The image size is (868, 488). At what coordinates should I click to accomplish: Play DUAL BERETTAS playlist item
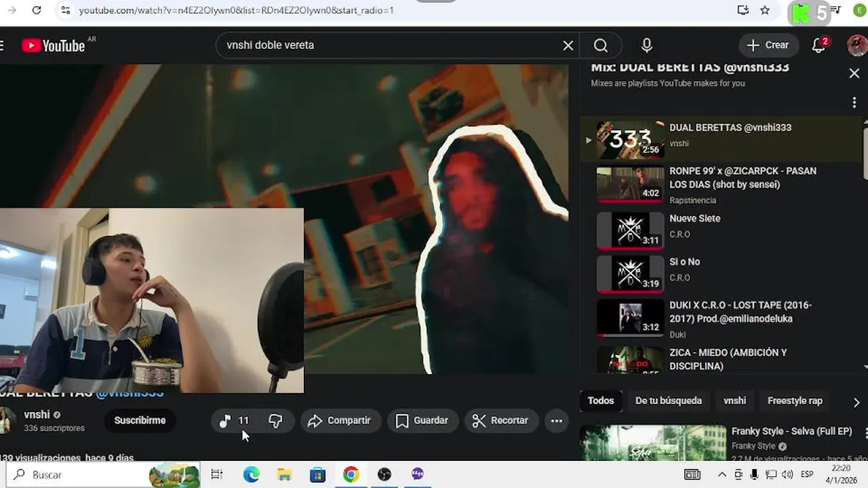click(x=722, y=139)
